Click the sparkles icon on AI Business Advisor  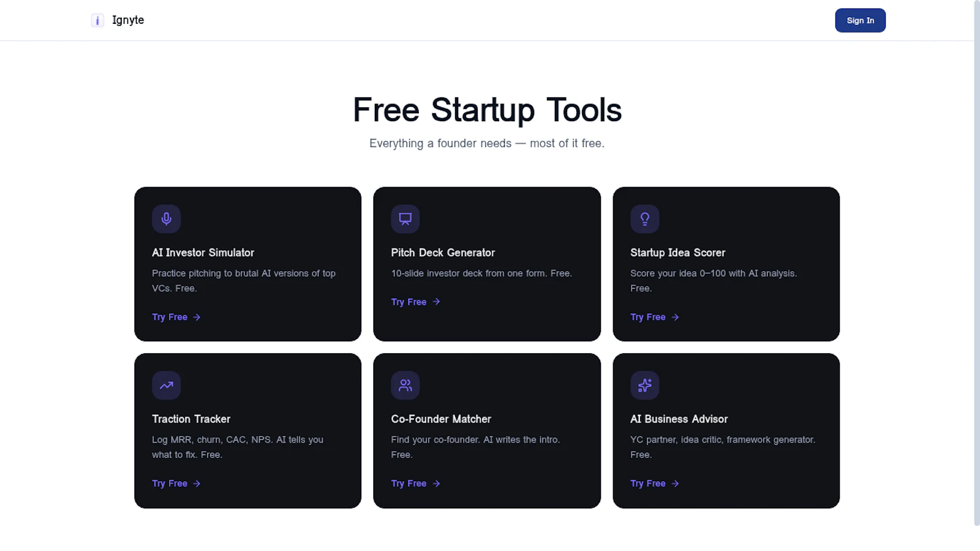[x=644, y=385]
